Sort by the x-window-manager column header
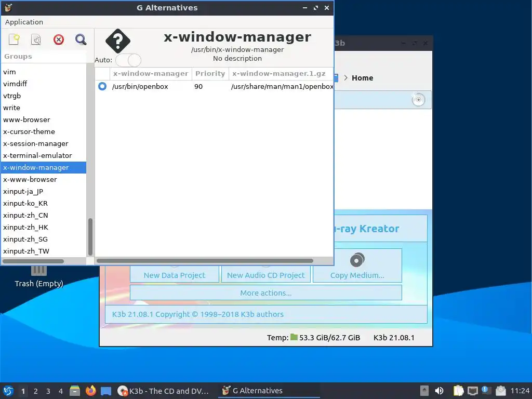The image size is (532, 399). [x=151, y=74]
